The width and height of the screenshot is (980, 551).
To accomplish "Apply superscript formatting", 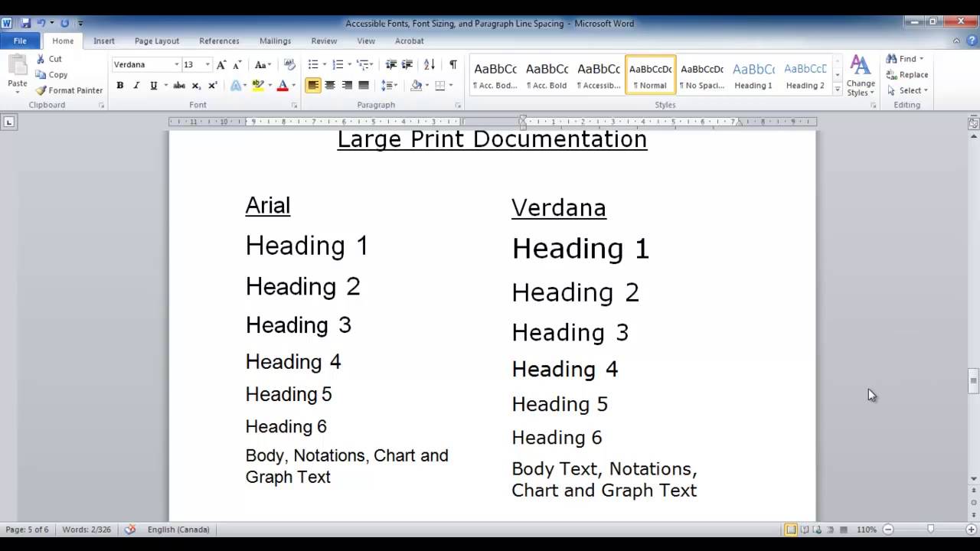I will pos(213,86).
